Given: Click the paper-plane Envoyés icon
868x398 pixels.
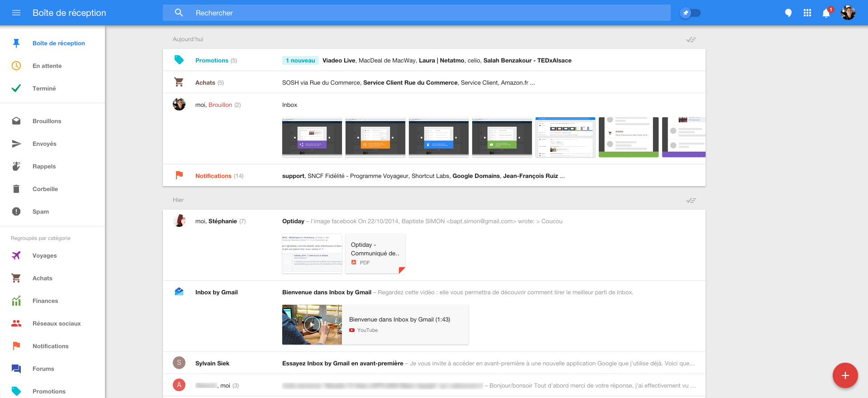Looking at the screenshot, I should click(x=16, y=144).
